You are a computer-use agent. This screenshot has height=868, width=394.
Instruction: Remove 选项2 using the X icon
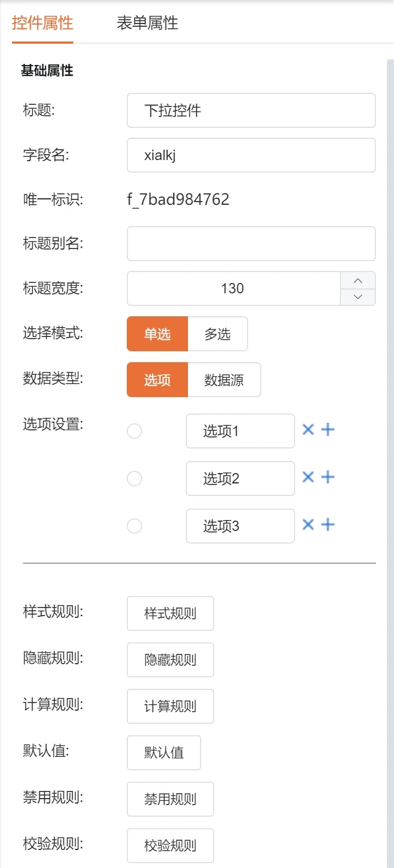(x=308, y=477)
